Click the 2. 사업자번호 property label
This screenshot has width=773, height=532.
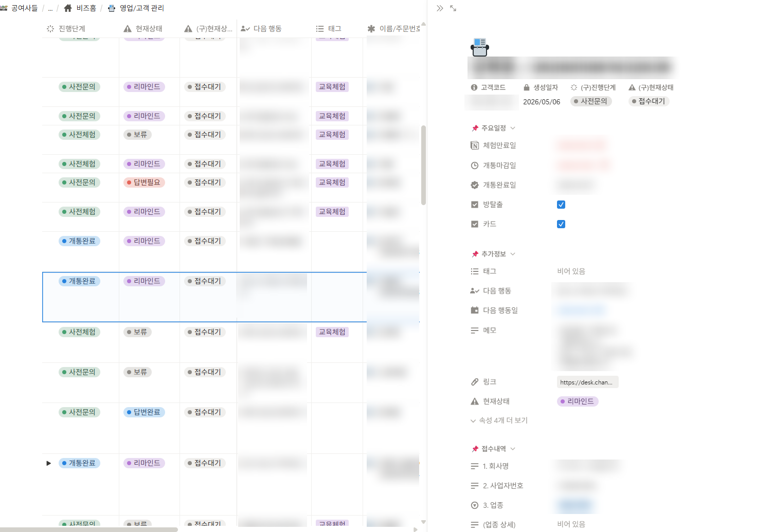click(x=503, y=486)
